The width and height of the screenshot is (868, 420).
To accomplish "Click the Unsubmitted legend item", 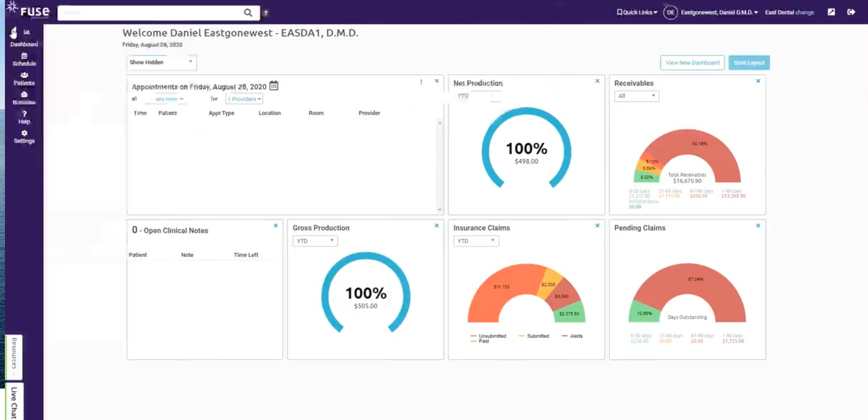I will click(x=488, y=336).
